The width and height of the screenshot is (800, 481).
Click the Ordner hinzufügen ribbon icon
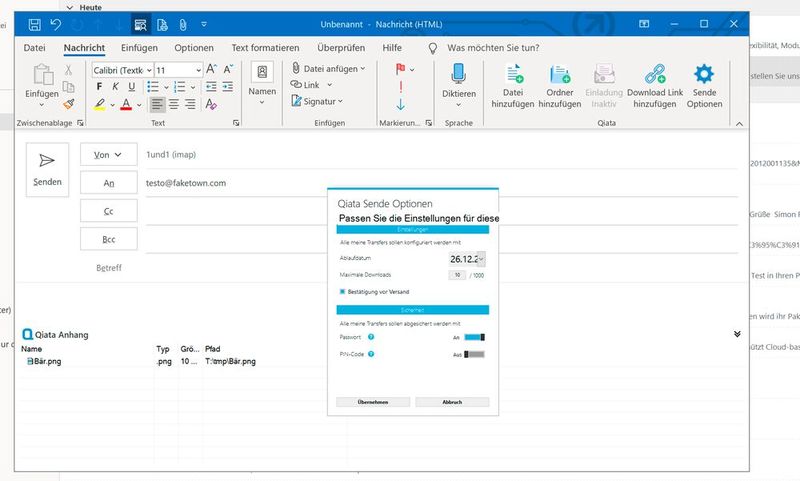click(559, 76)
